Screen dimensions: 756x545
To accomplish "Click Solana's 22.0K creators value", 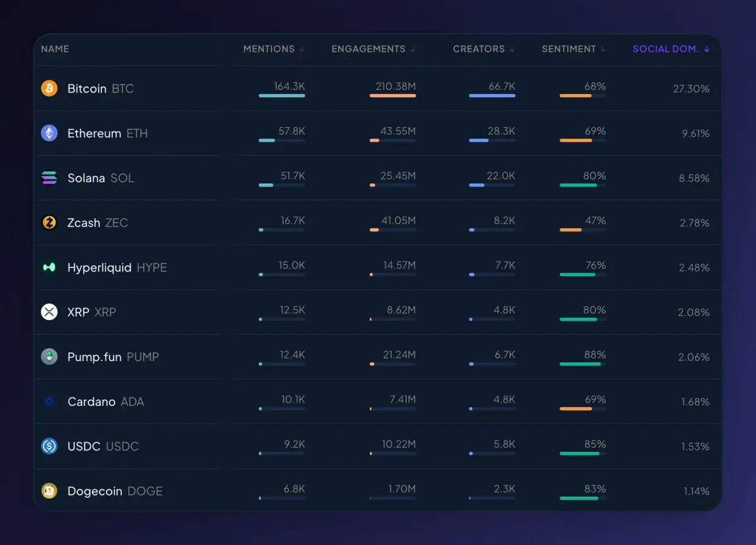I will coord(502,176).
